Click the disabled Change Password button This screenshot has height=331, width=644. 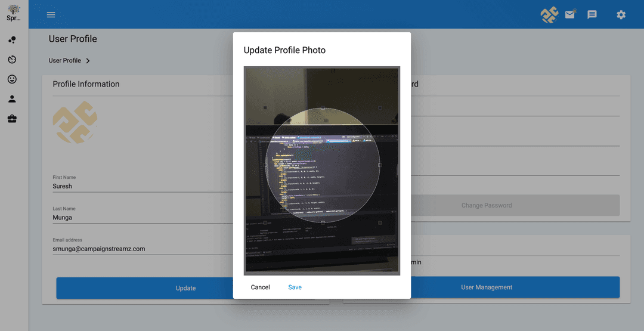tap(487, 205)
